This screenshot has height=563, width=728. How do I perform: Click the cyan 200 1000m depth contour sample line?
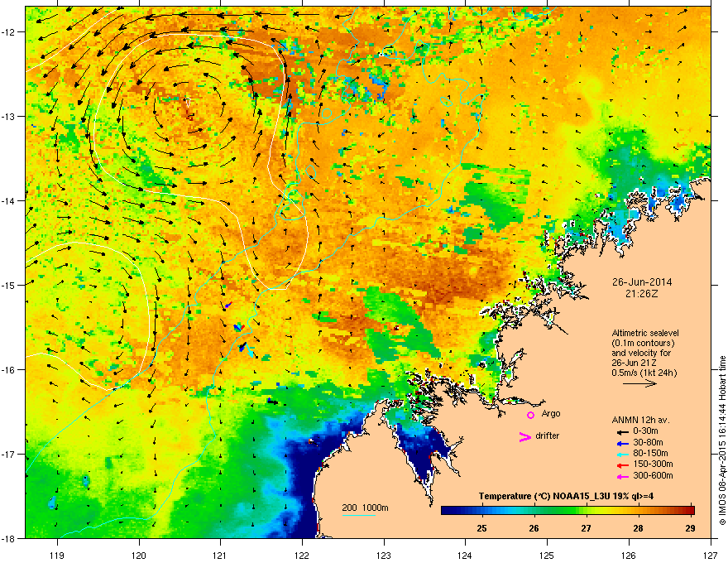(x=358, y=515)
